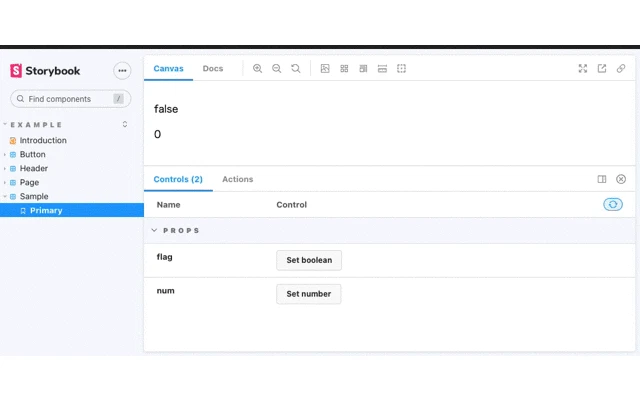Open the Actions tab
The image size is (640, 400).
point(238,179)
